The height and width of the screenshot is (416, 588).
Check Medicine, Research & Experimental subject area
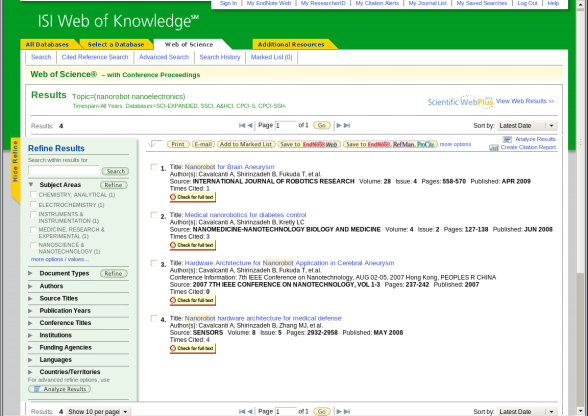pyautogui.click(x=33, y=230)
